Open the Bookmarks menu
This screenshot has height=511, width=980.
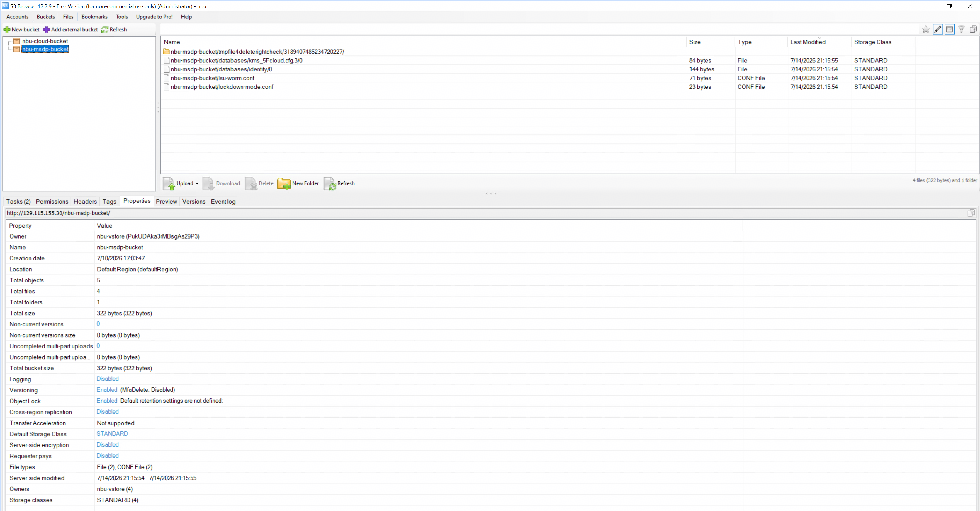(94, 17)
